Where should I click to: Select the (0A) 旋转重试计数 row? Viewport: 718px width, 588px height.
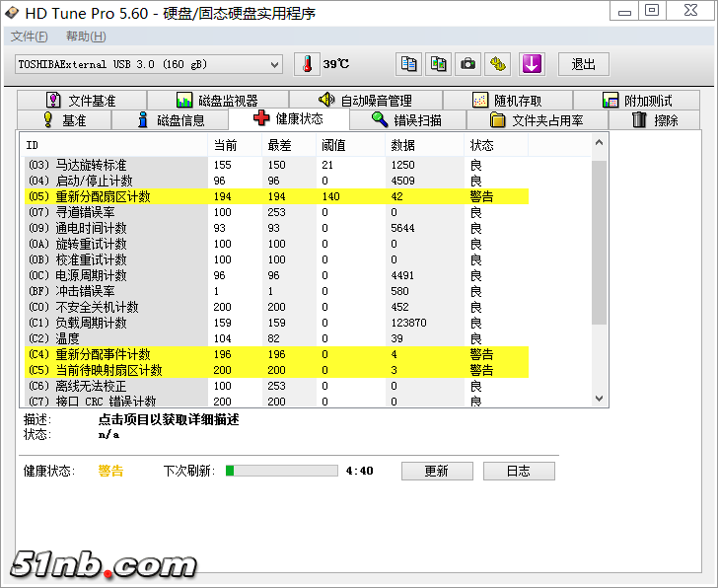coord(276,244)
